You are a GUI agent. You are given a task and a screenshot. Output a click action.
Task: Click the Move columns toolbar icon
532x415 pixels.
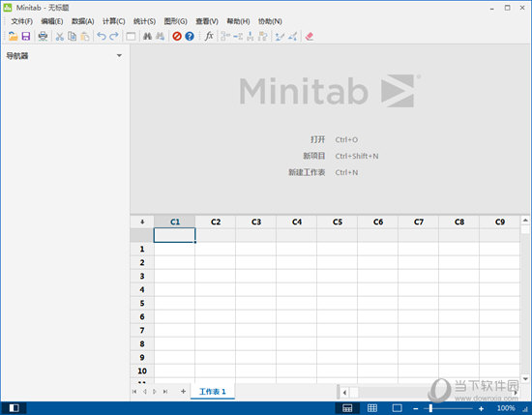(262, 36)
